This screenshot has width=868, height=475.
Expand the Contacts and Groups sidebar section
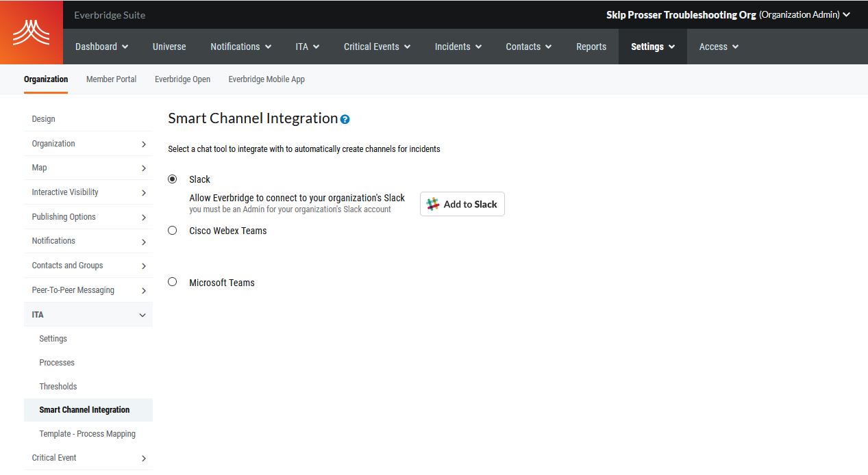pos(88,266)
